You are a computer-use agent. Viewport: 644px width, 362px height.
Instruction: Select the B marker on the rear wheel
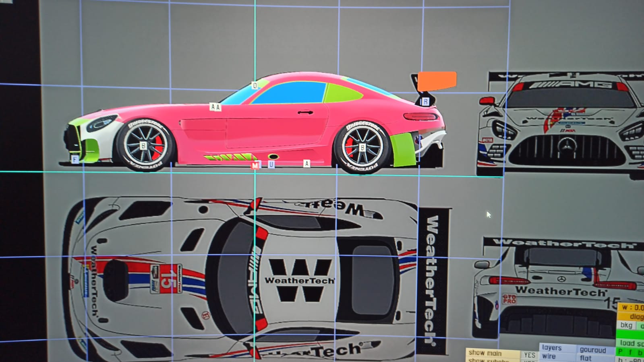click(x=362, y=148)
